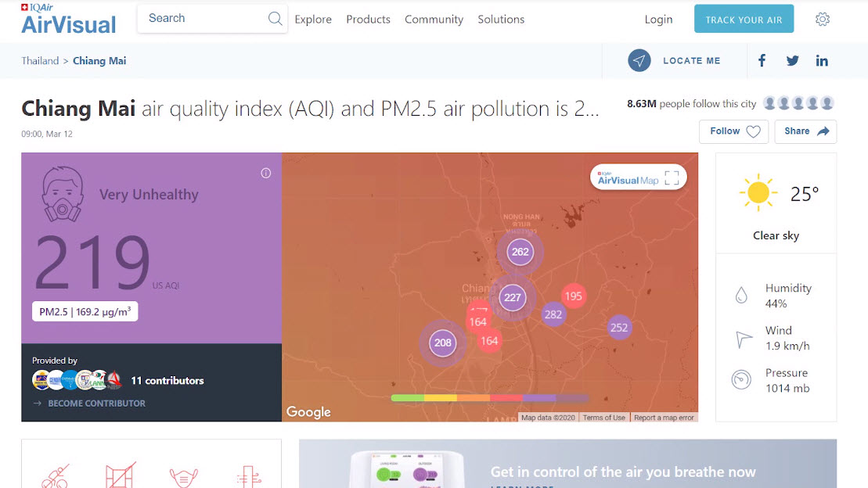868x488 pixels.
Task: Click the 11 contributors text
Action: coord(167,381)
